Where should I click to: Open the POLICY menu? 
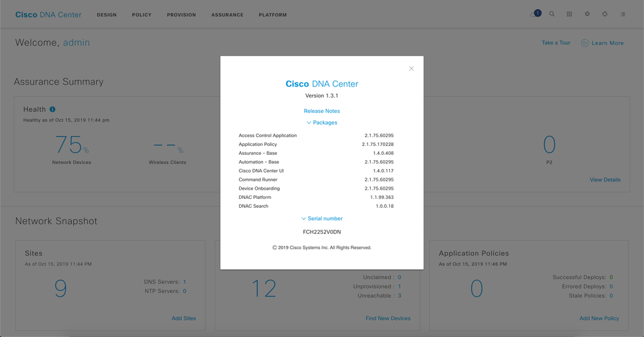click(x=142, y=15)
